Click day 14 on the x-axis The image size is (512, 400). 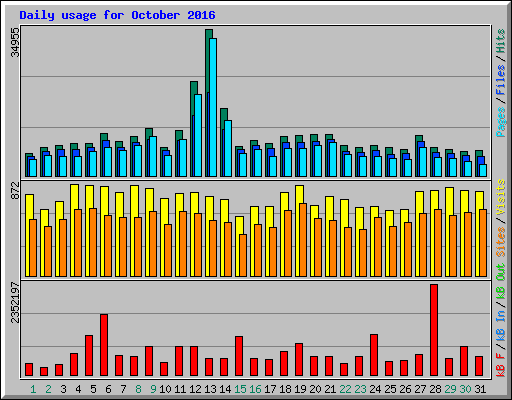225,389
